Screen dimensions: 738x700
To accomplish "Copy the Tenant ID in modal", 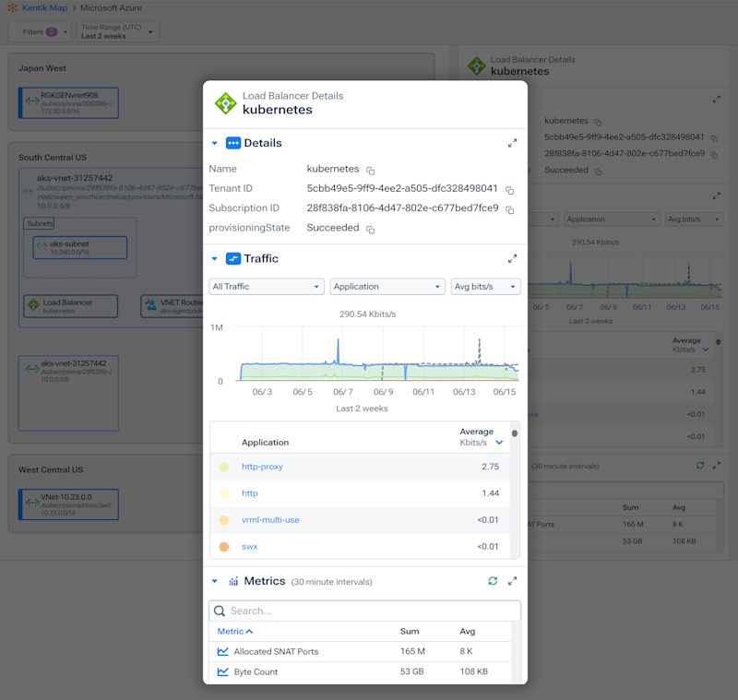I will tap(510, 190).
